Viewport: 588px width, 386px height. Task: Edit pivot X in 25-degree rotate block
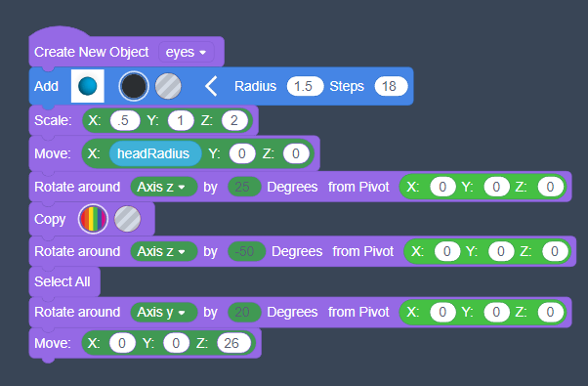point(442,187)
